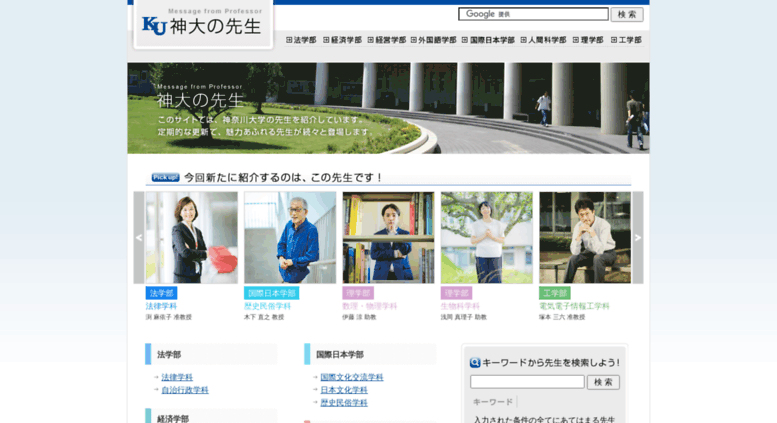
Task: Click the green 工学部 tag under carousel
Action: (555, 293)
